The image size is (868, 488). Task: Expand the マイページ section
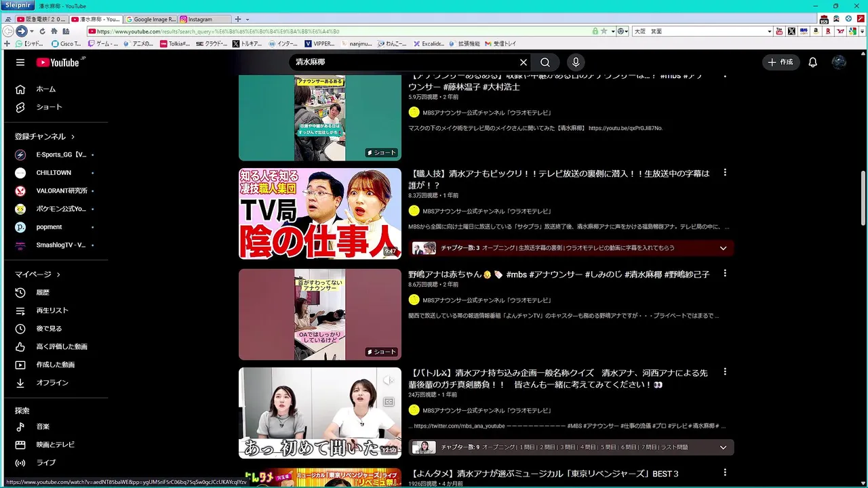coord(38,274)
